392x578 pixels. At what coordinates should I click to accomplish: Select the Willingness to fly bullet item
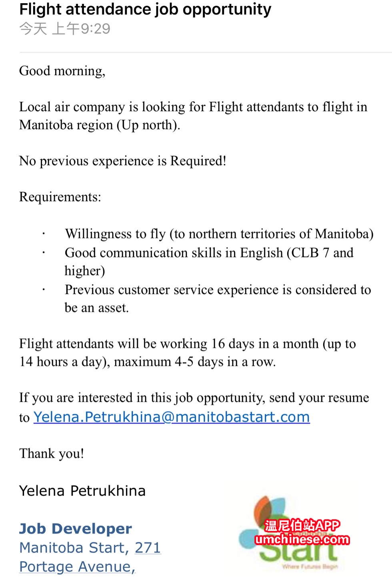click(219, 234)
